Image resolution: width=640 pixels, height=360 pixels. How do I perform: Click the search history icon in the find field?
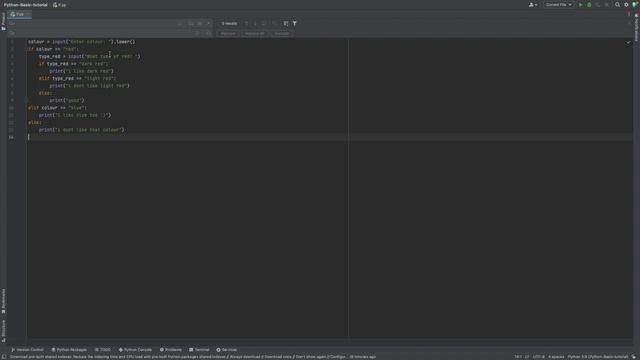pyautogui.click(x=11, y=24)
